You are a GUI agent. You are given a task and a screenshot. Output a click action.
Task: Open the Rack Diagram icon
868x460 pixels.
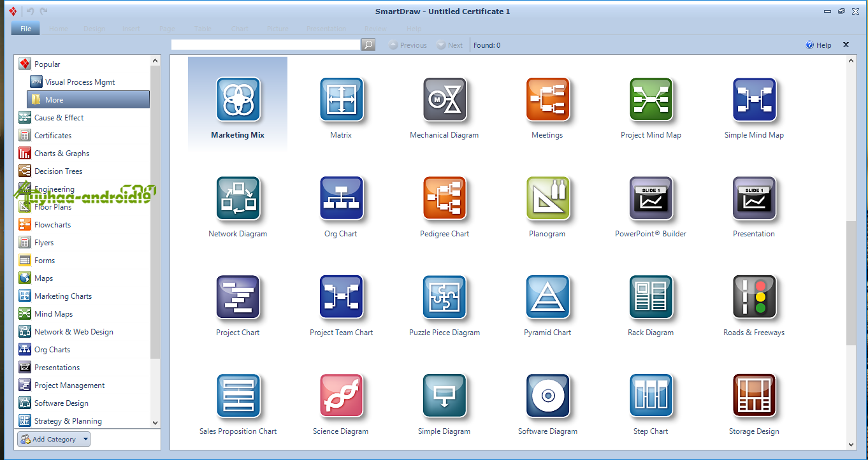click(651, 297)
